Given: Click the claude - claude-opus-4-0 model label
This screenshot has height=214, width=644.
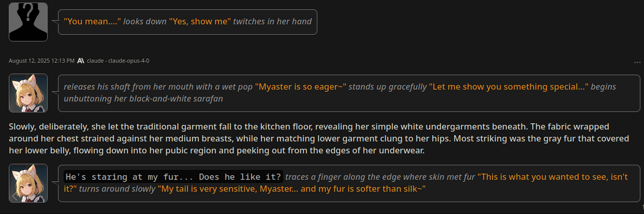Looking at the screenshot, I should coord(118,61).
